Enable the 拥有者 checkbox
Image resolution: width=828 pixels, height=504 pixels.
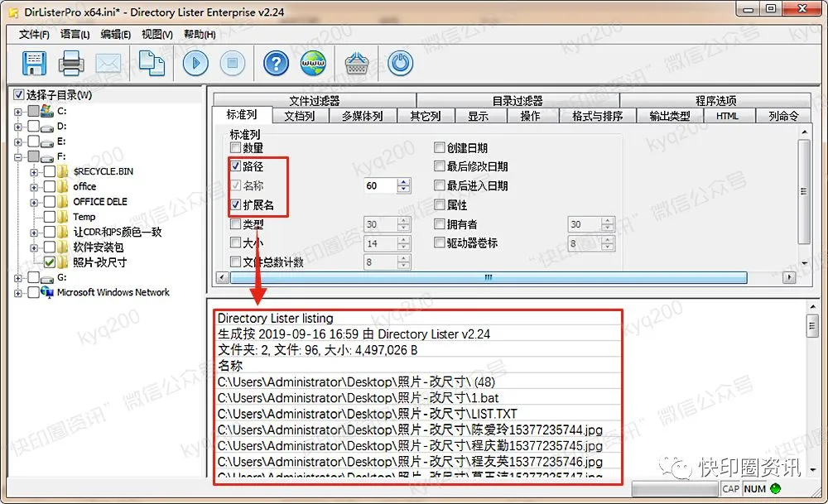click(440, 223)
